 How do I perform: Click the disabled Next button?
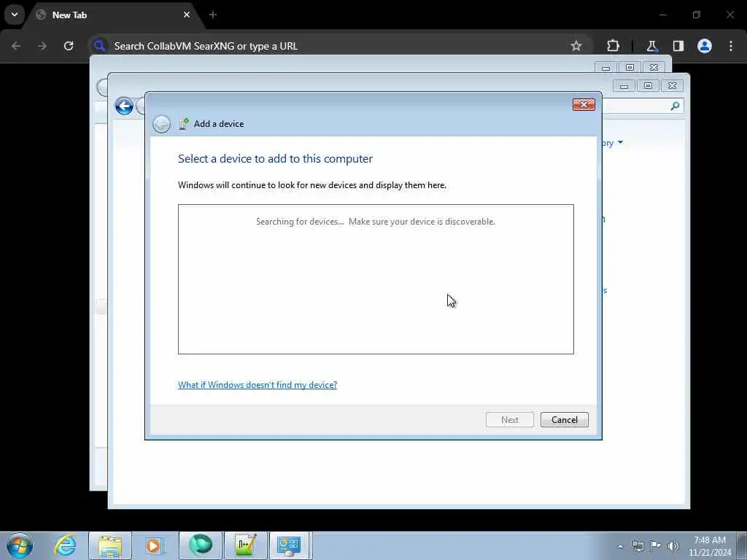(509, 419)
